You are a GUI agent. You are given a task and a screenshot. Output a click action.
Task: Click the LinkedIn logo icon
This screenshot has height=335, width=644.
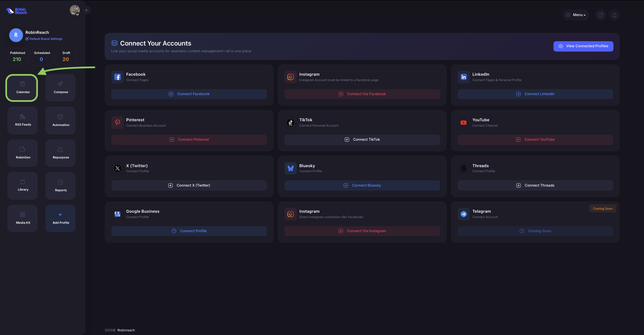coord(464,77)
